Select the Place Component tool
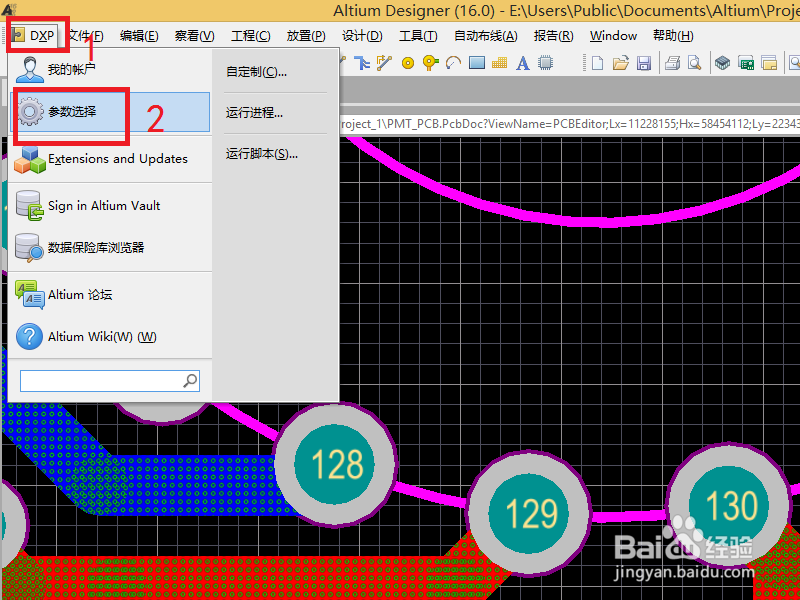The image size is (800, 600). tap(544, 63)
